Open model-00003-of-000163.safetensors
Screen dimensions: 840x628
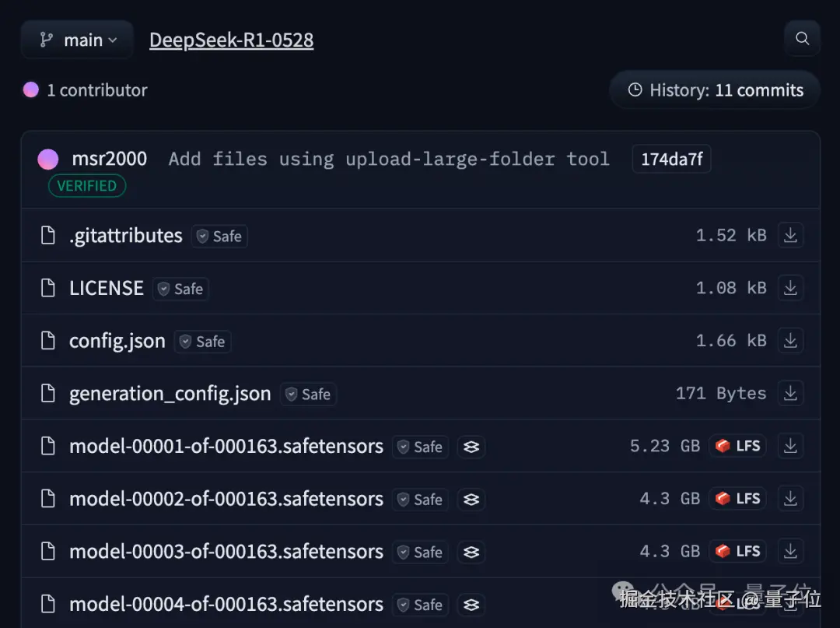tap(226, 552)
